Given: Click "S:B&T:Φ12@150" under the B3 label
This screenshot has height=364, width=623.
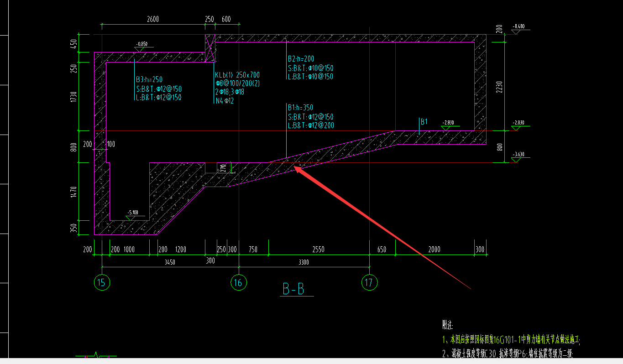Looking at the screenshot, I should tap(158, 88).
